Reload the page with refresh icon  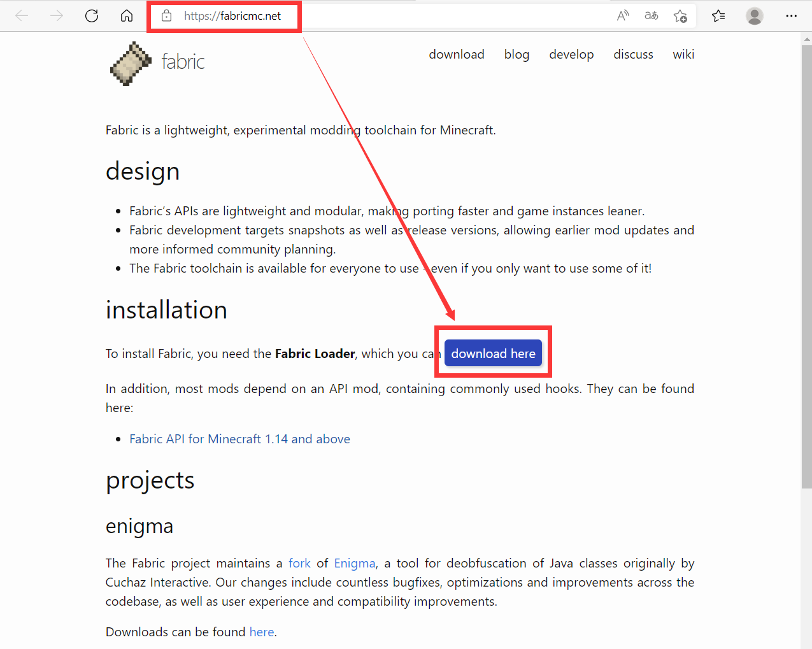point(92,16)
